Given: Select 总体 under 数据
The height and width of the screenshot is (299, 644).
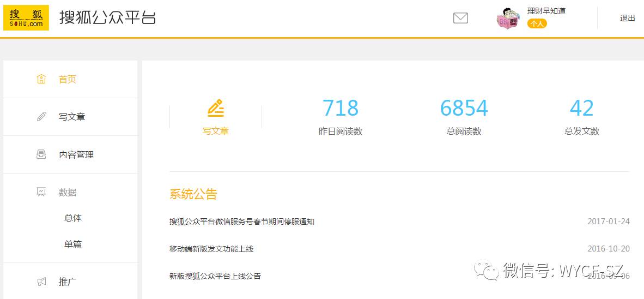Looking at the screenshot, I should pyautogui.click(x=73, y=218).
